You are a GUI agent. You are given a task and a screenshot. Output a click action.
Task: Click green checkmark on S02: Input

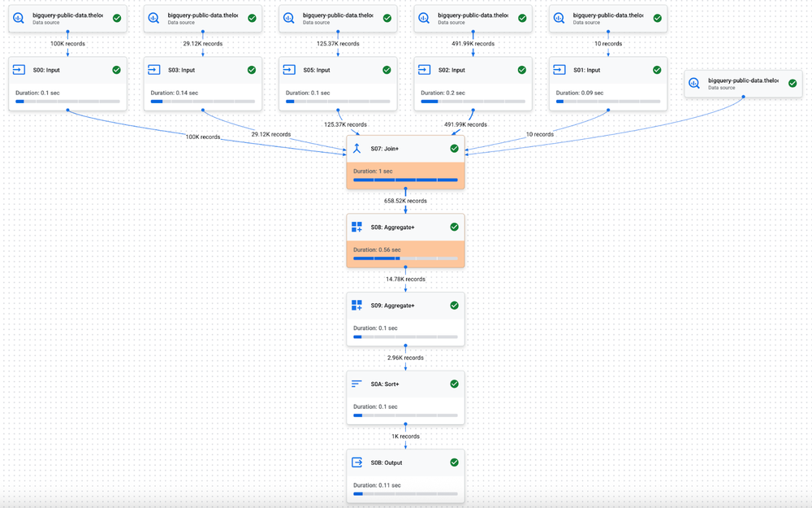[522, 69]
